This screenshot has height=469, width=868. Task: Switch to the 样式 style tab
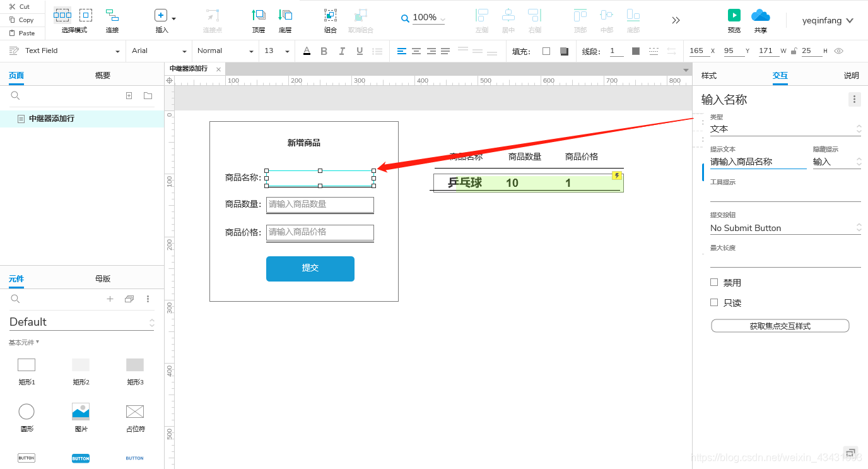tap(709, 76)
